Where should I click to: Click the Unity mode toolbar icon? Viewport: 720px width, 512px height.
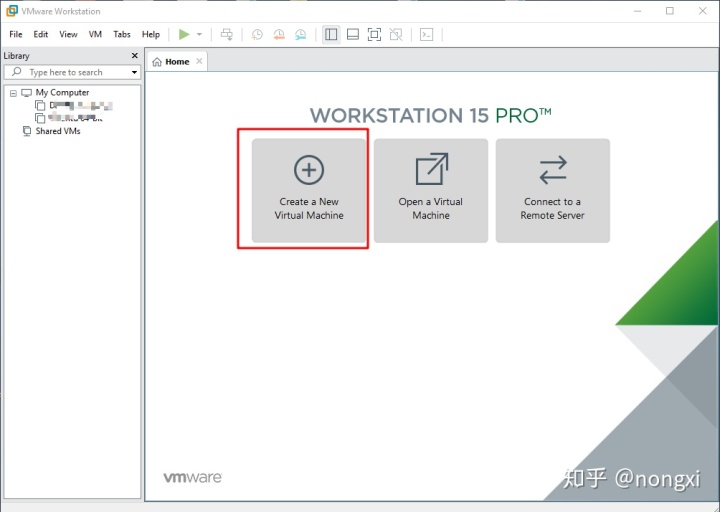[396, 34]
